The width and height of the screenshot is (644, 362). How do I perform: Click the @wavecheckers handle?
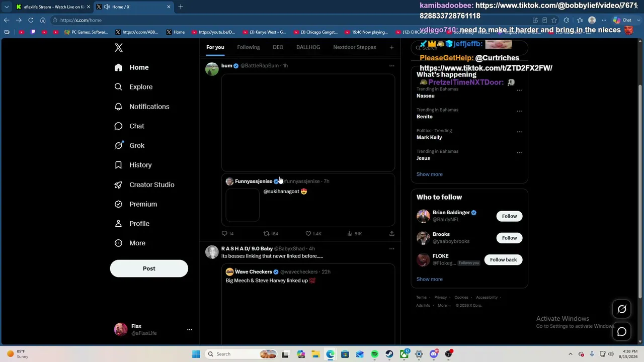pyautogui.click(x=299, y=272)
